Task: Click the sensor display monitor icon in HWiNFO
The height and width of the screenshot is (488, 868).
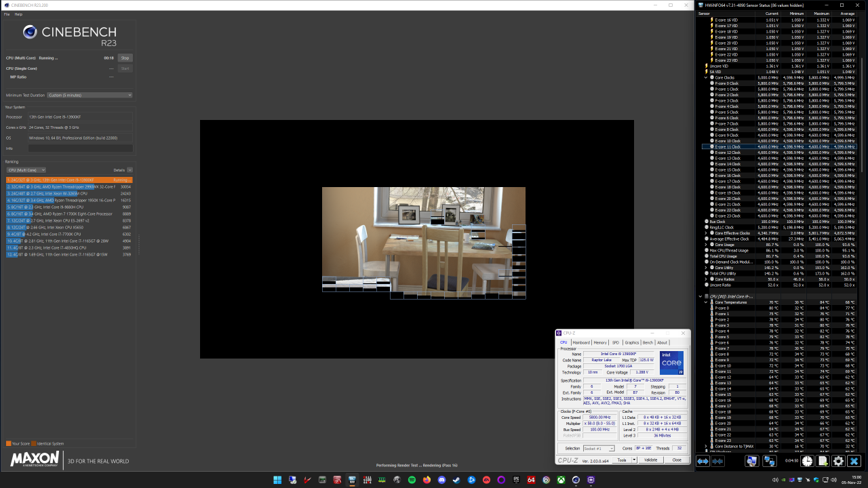Action: pos(751,460)
